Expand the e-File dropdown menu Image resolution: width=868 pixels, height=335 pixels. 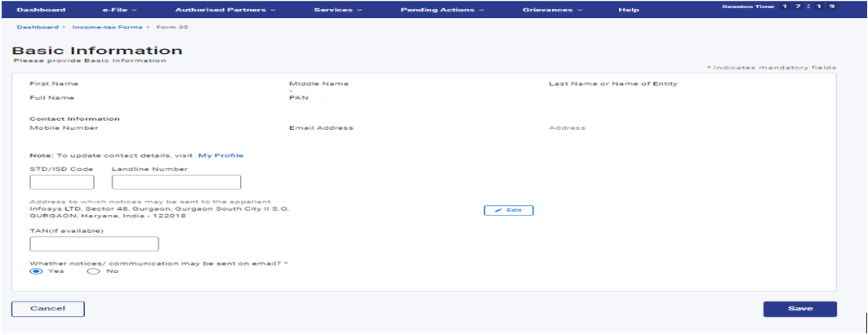(119, 10)
